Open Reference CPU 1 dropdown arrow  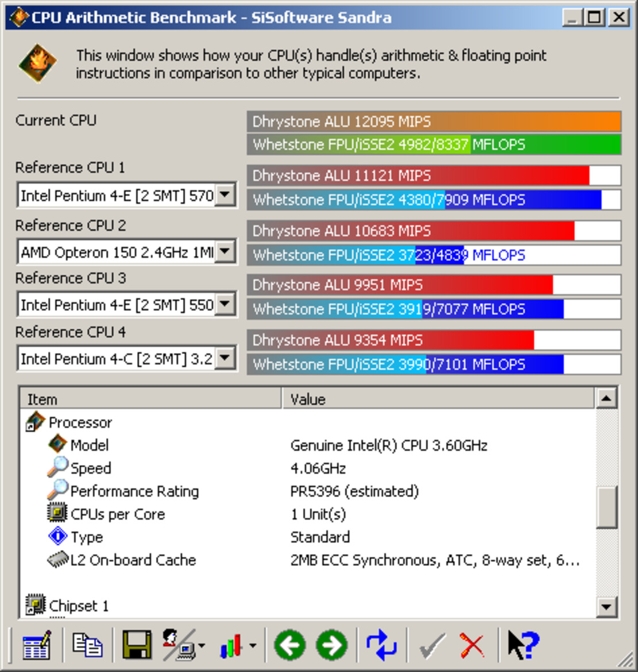(x=225, y=195)
